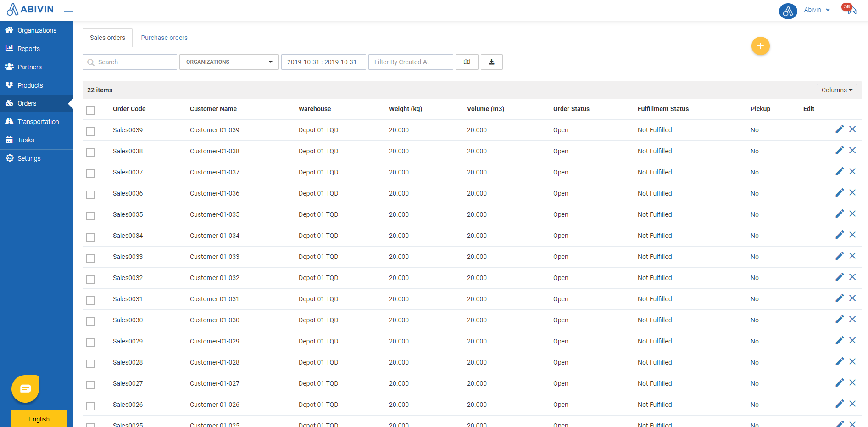Delete order Sales0028 with X icon
Viewport: 868px width, 427px height.
tap(852, 362)
